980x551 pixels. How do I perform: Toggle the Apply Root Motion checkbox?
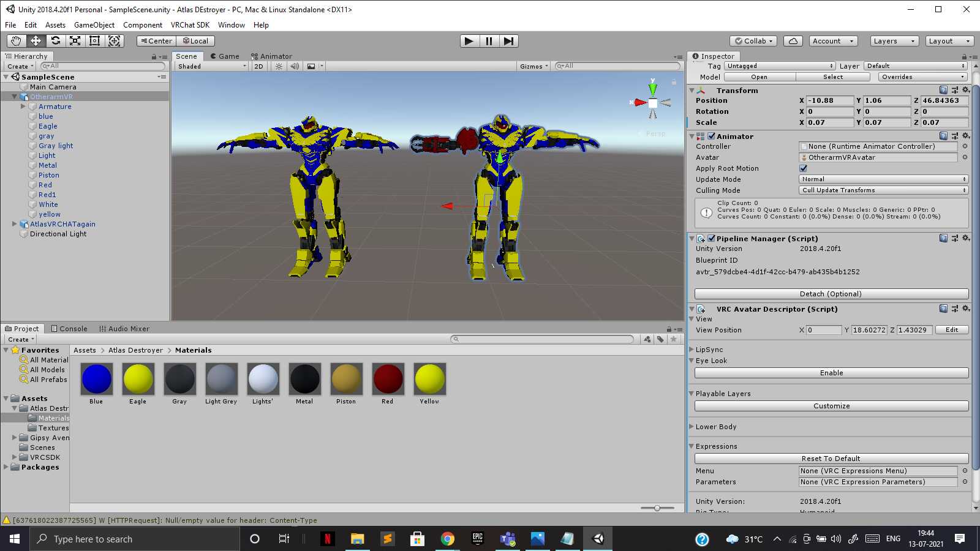[x=803, y=168]
